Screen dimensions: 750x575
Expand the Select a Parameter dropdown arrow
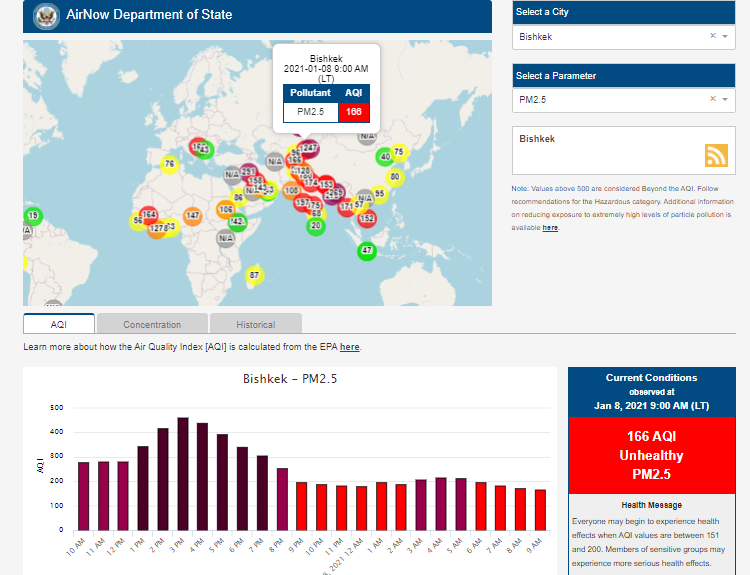725,100
